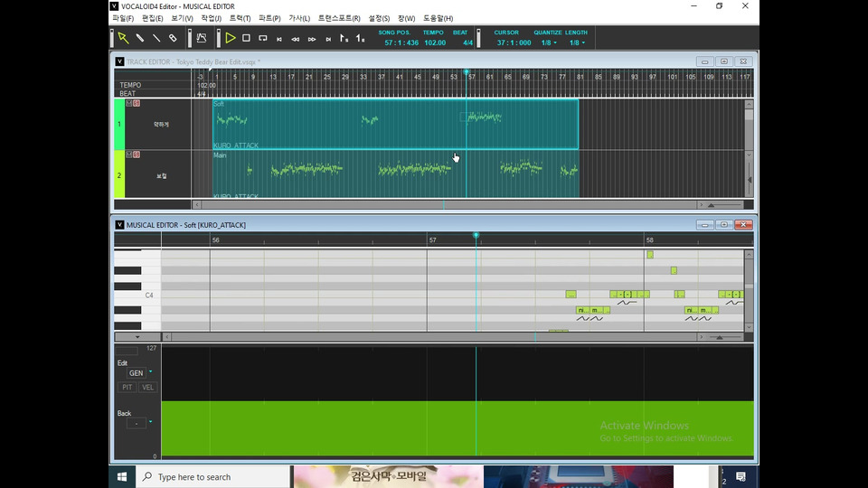The image size is (868, 488).
Task: Fast forward the song position
Action: (x=312, y=39)
